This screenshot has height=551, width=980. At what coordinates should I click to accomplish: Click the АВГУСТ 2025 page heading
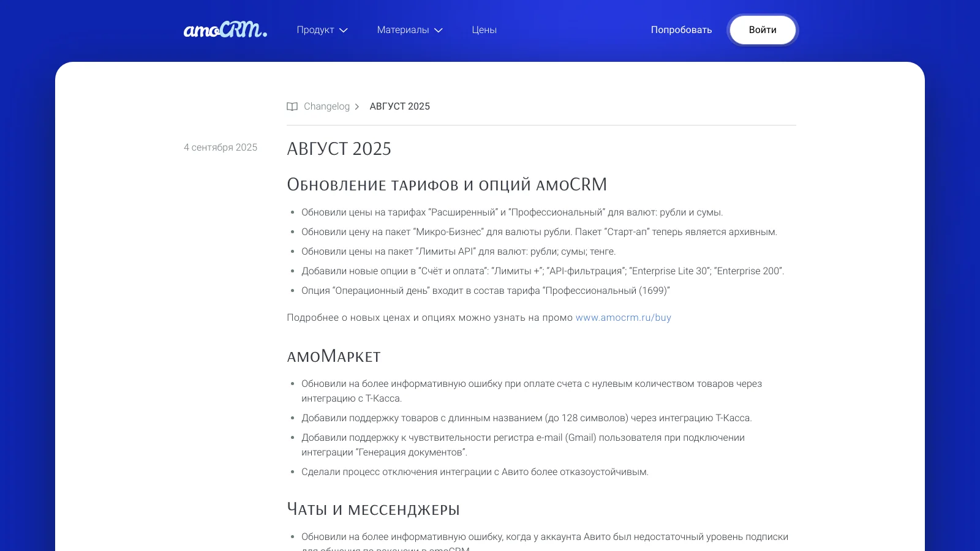pyautogui.click(x=339, y=149)
